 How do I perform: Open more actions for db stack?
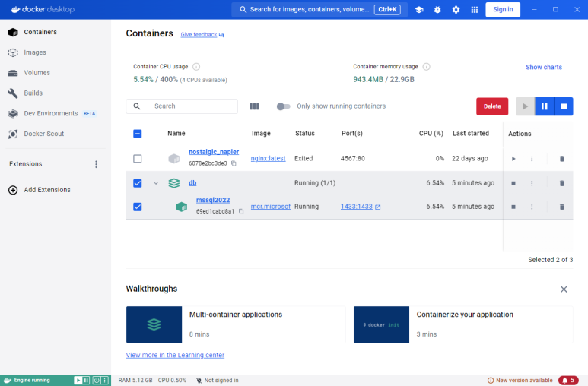pyautogui.click(x=532, y=183)
